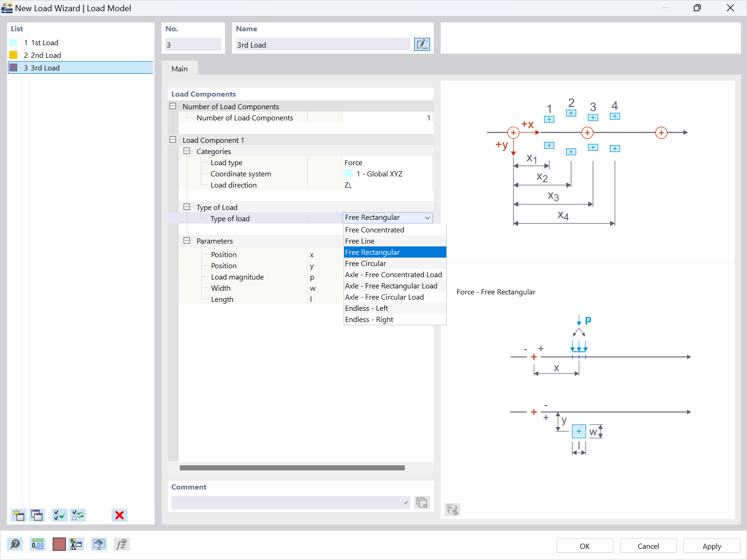Create a new load item in list
Screen dimensions: 747x560
click(x=18, y=515)
